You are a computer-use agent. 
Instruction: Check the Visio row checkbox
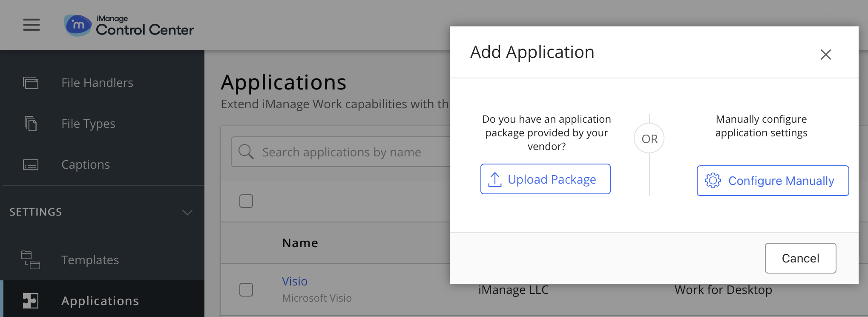coord(246,290)
